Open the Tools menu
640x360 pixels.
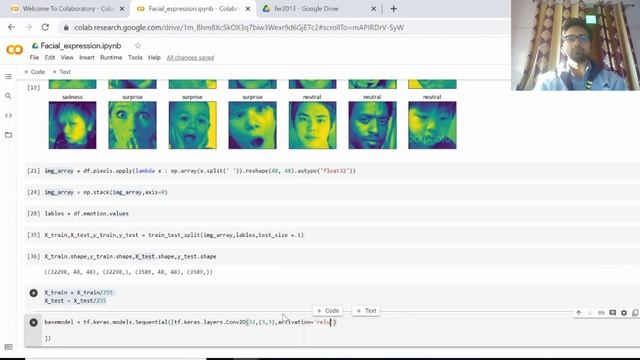(x=135, y=58)
